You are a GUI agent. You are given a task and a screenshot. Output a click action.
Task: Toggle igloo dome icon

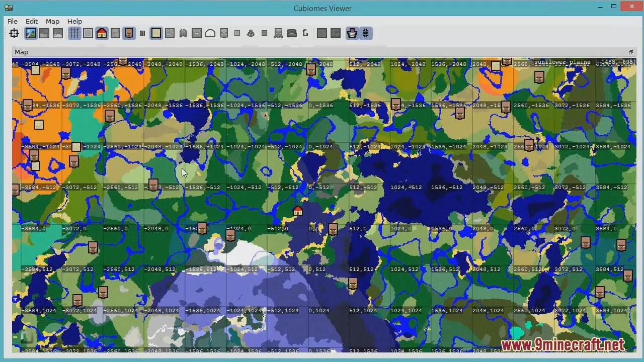coord(210,34)
